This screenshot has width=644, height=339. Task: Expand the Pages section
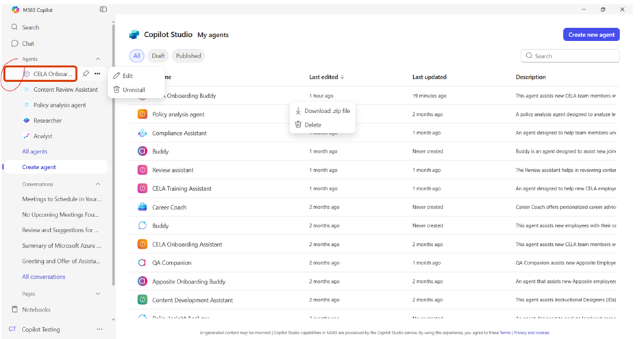click(x=98, y=294)
